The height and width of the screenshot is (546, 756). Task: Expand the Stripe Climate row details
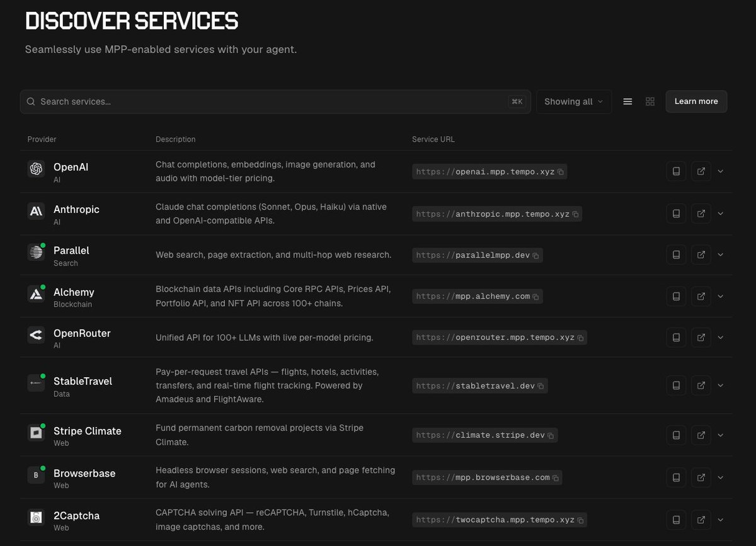[x=721, y=435]
